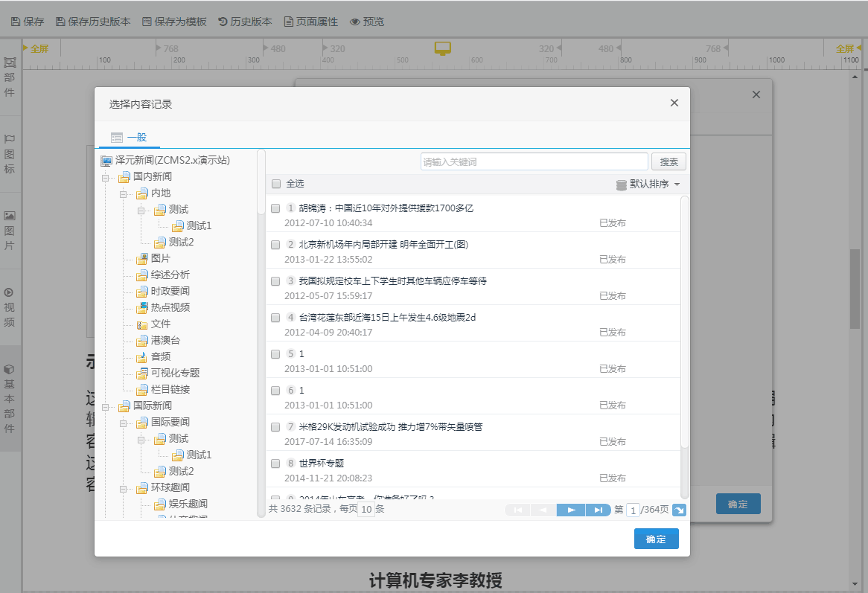Open the 默认排序 sort dropdown
This screenshot has height=593, width=868.
(x=648, y=184)
